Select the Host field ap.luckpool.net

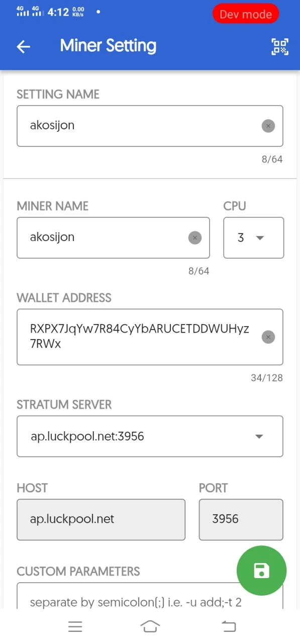coord(101,519)
